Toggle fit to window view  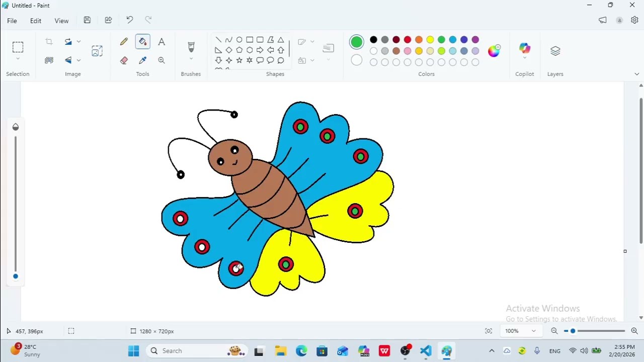click(x=489, y=331)
